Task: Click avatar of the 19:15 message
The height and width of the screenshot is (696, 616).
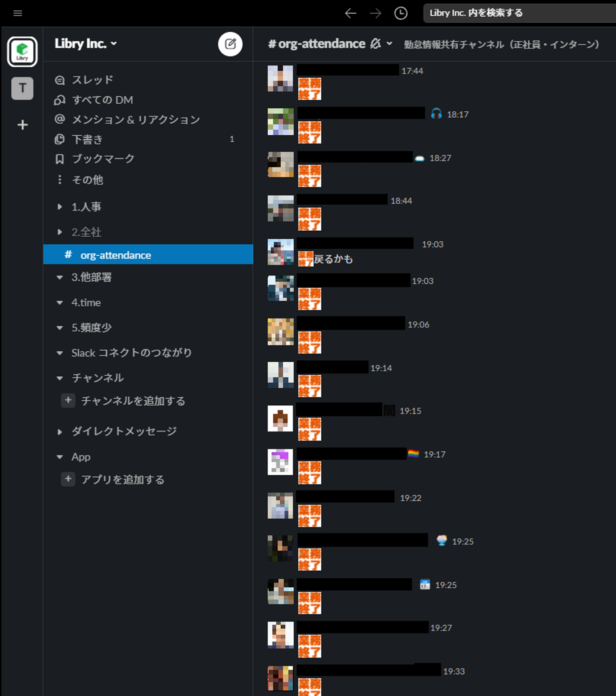Action: click(x=280, y=419)
